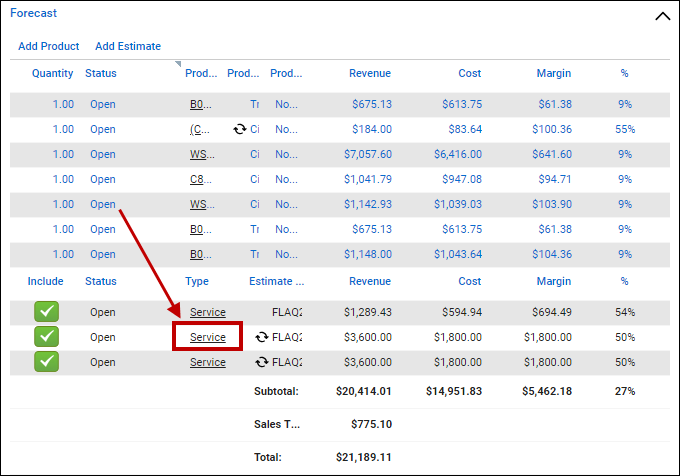
Task: Click the sync icon beside the red-boxed Service link
Action: [x=262, y=337]
